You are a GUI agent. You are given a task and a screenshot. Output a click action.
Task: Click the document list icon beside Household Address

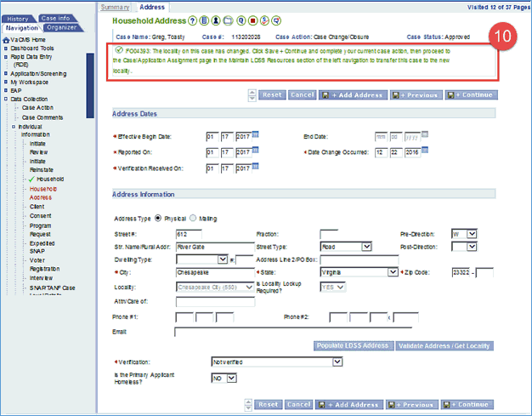coord(204,21)
